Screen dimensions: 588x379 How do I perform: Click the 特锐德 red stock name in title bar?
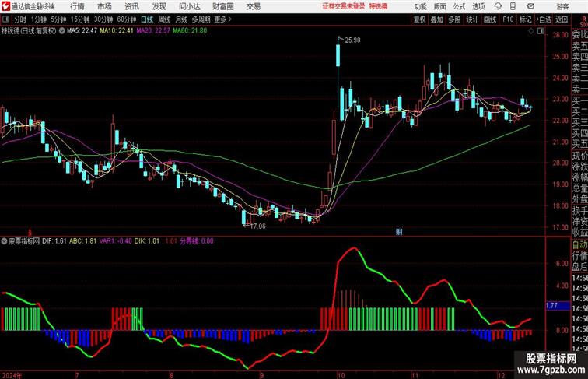coord(378,6)
